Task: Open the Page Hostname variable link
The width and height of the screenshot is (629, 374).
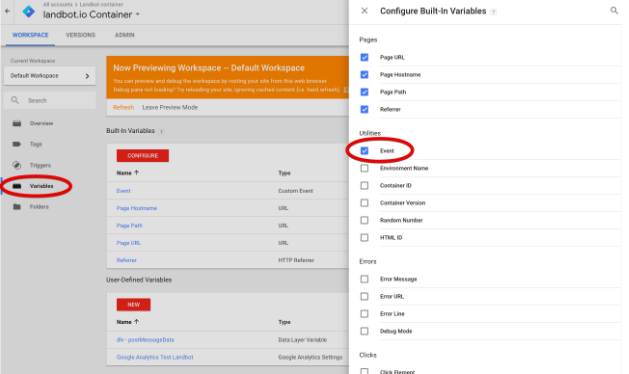Action: click(137, 208)
